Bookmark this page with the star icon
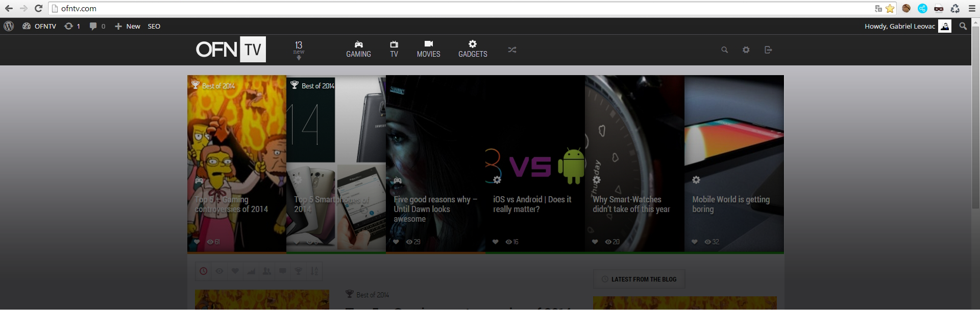Viewport: 980px width, 327px height. [x=890, y=9]
